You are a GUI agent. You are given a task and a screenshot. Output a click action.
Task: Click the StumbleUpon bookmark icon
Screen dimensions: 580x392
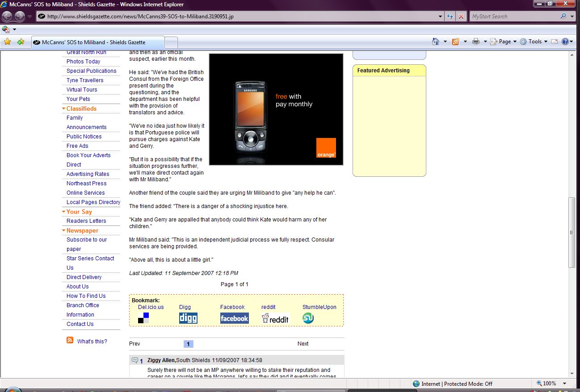coord(308,318)
